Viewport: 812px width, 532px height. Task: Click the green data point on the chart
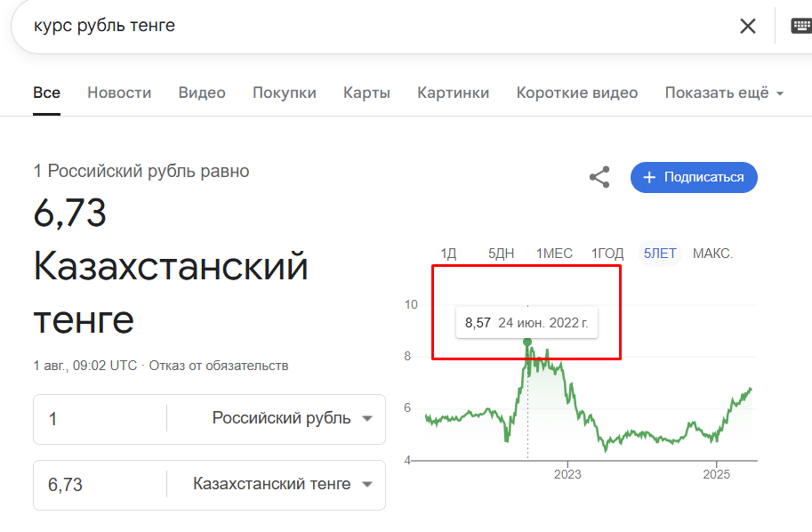(x=527, y=342)
